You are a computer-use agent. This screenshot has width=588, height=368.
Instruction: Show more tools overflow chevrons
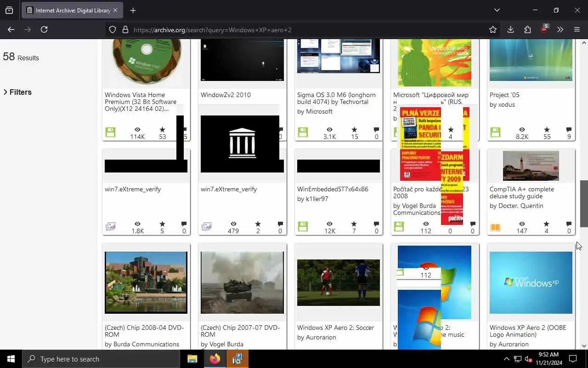tap(560, 29)
